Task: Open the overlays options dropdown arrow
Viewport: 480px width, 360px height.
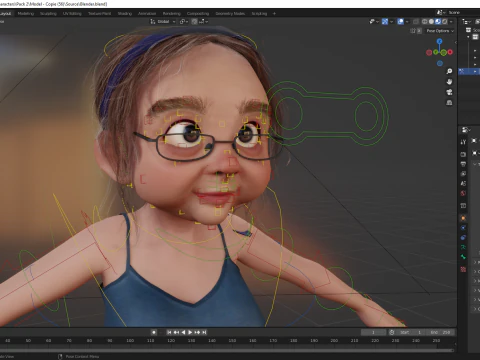Action: tap(407, 22)
